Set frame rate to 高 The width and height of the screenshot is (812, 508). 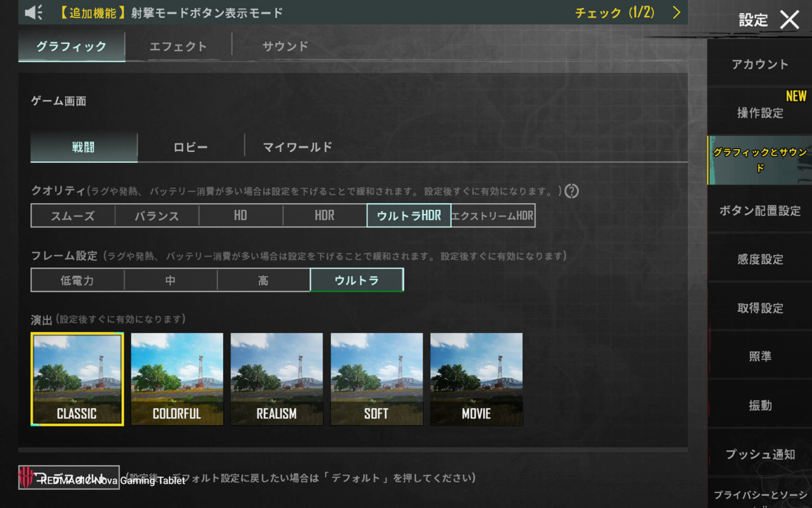pos(263,280)
